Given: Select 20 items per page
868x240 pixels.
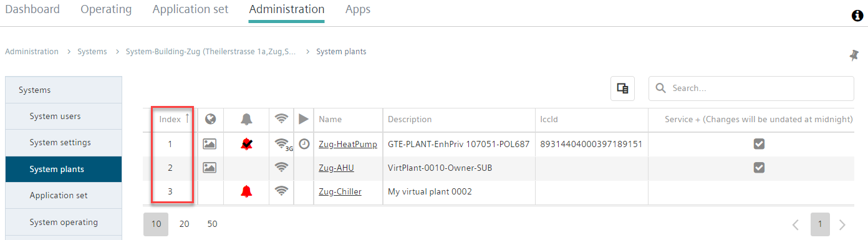Looking at the screenshot, I should point(184,224).
